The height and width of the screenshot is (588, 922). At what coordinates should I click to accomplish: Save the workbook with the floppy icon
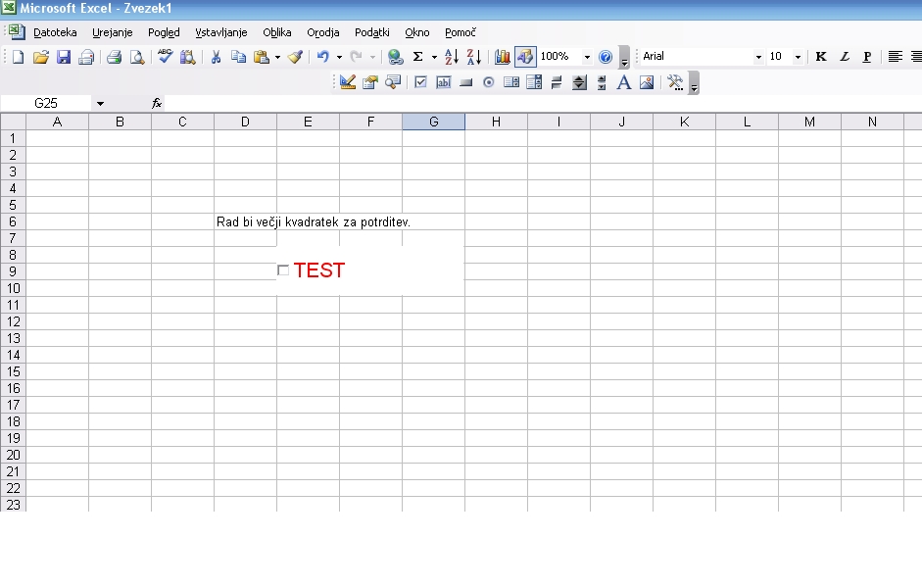click(64, 57)
